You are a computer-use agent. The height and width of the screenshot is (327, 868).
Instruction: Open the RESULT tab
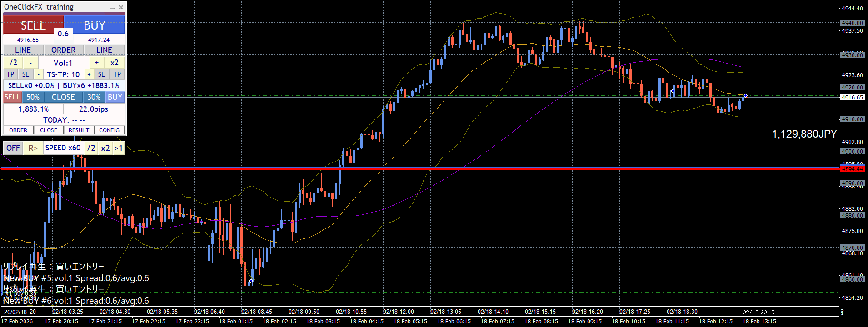(x=79, y=130)
